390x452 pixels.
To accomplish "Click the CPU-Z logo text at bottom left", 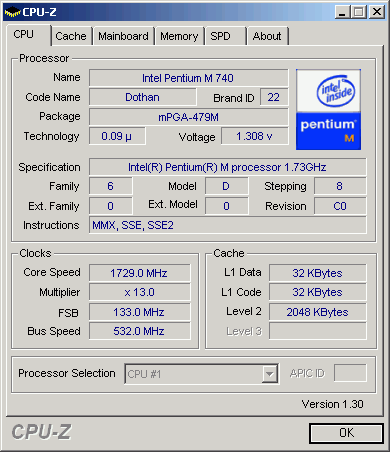I will (41, 432).
